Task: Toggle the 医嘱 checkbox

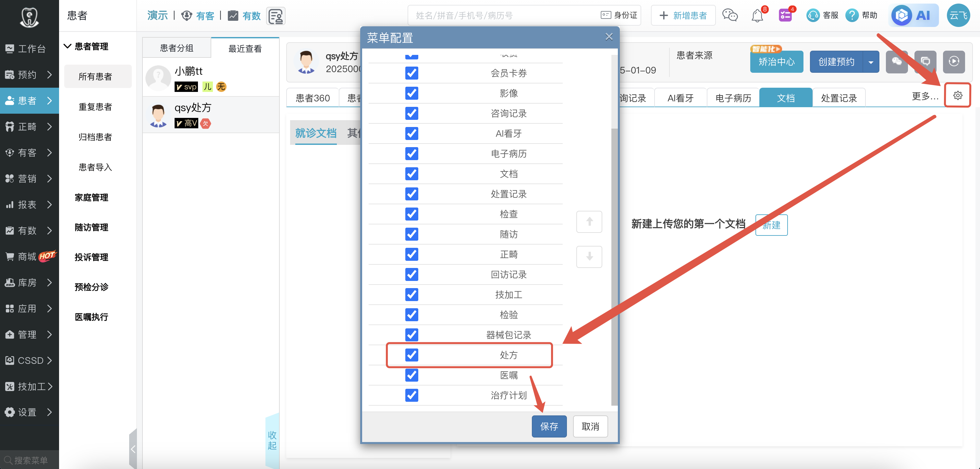Action: [x=411, y=375]
